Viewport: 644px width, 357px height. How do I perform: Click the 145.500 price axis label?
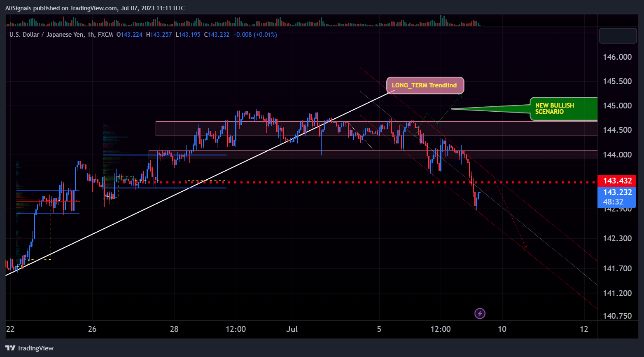coord(617,81)
